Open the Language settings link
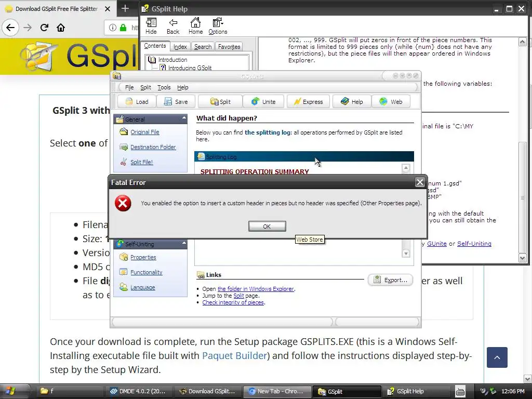Image resolution: width=532 pixels, height=399 pixels. [x=142, y=287]
